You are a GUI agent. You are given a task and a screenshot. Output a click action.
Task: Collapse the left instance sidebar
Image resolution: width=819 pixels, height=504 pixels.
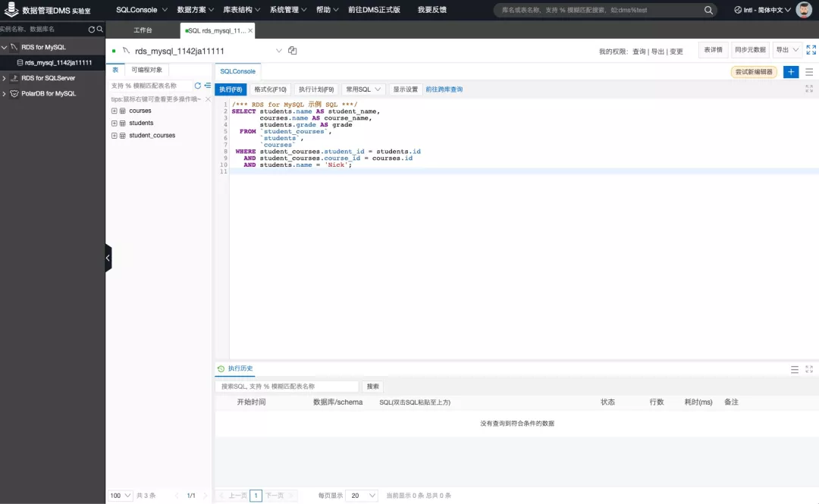108,258
